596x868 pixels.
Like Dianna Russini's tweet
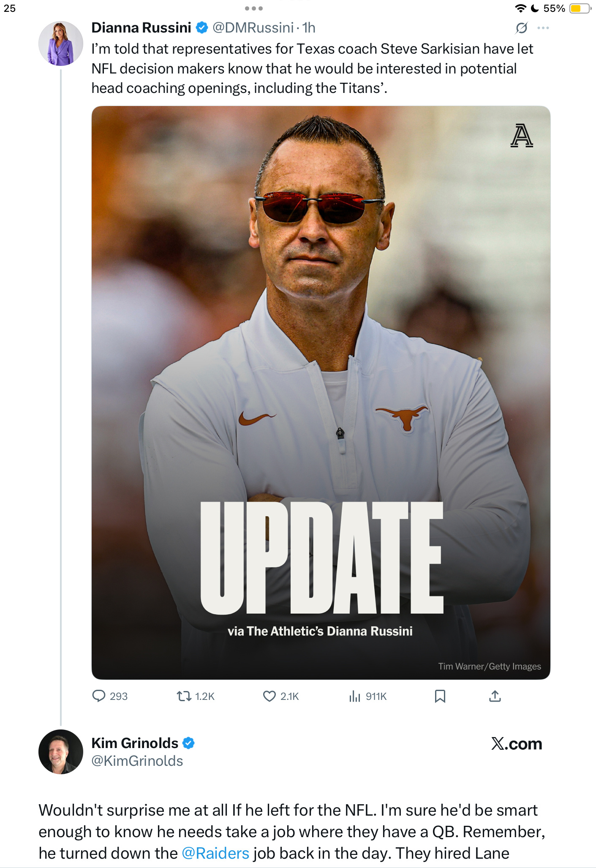click(x=269, y=696)
